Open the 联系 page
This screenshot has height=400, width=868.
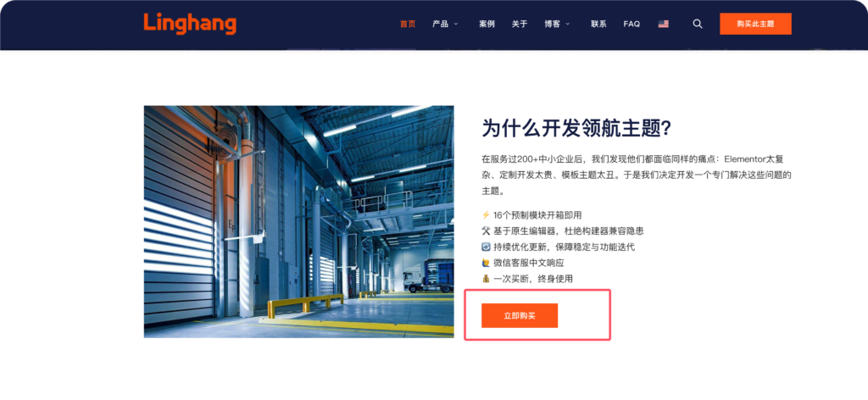coord(598,24)
